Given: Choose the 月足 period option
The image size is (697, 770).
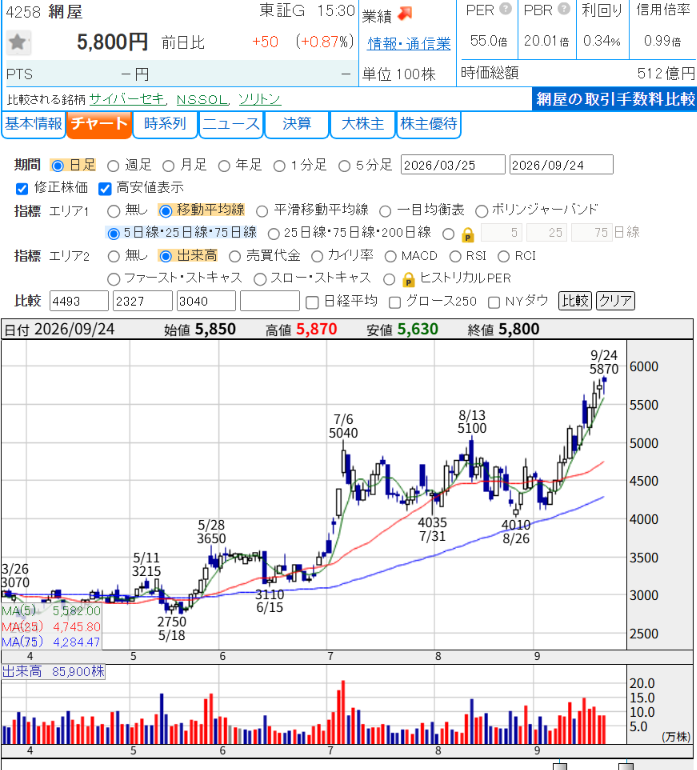Looking at the screenshot, I should (168, 166).
